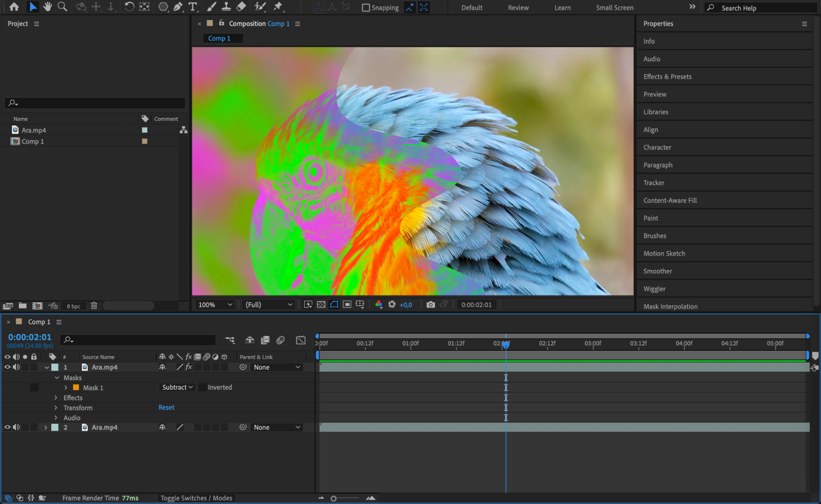Hide layer 2 Ara.mp4 video
Screen dimensions: 821x504
click(x=7, y=427)
